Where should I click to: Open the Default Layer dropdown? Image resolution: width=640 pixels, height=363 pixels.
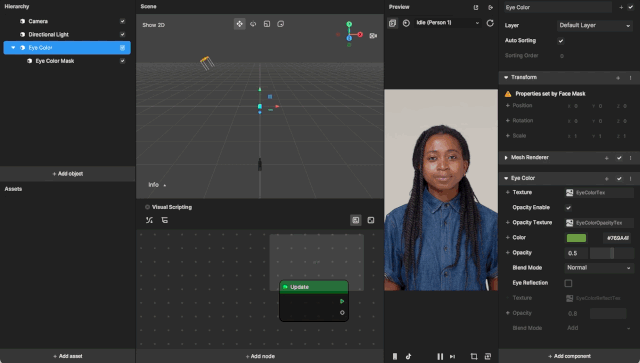594,25
